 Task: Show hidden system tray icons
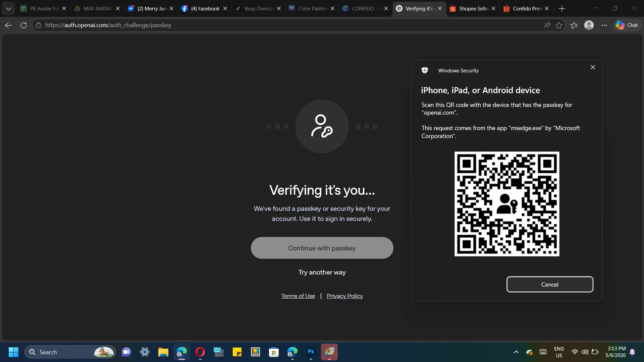516,352
